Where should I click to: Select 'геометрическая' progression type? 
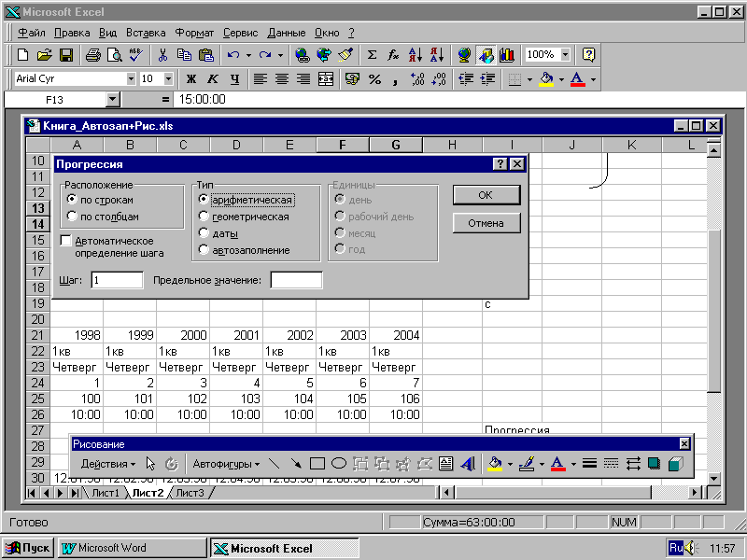coord(204,216)
